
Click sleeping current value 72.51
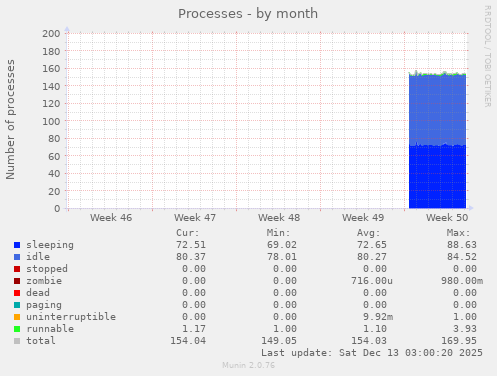(x=191, y=245)
